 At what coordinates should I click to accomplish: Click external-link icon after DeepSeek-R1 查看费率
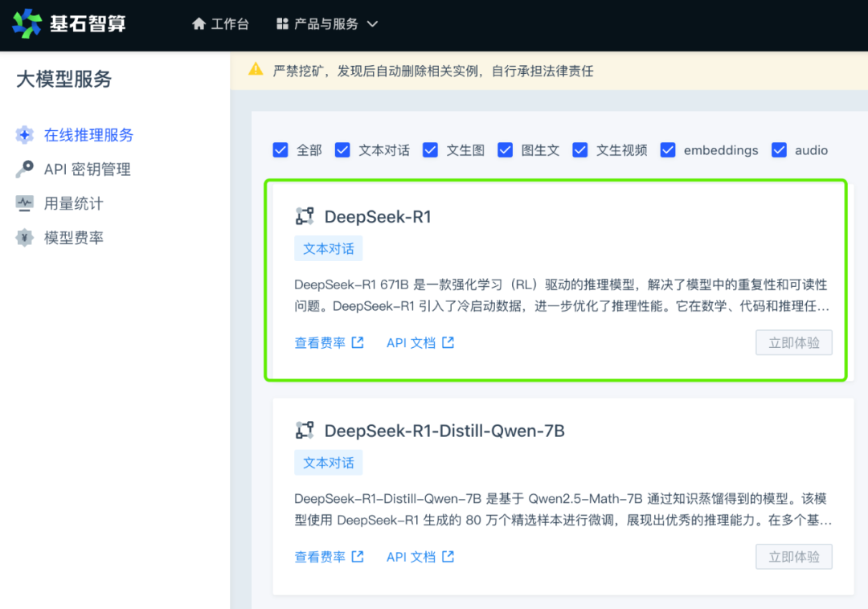point(358,342)
